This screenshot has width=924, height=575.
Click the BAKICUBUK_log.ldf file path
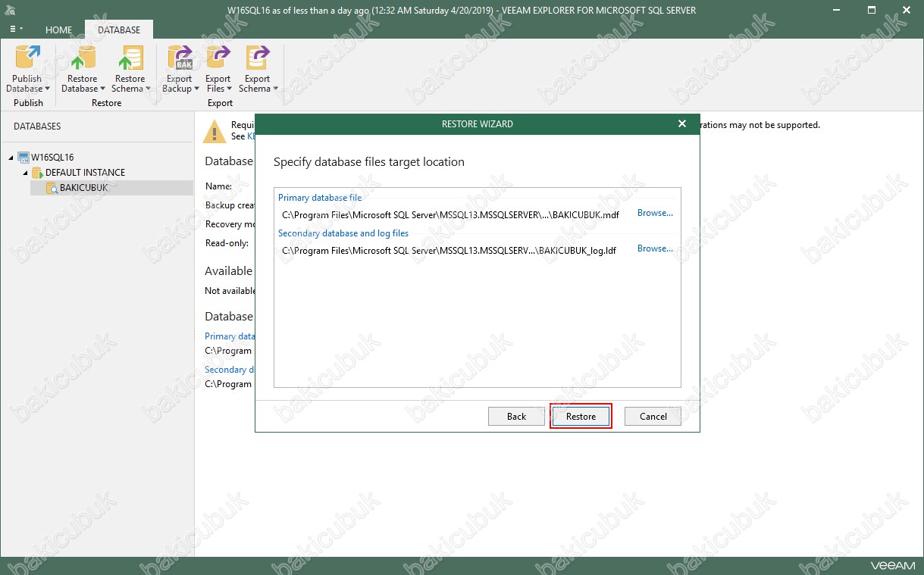449,250
